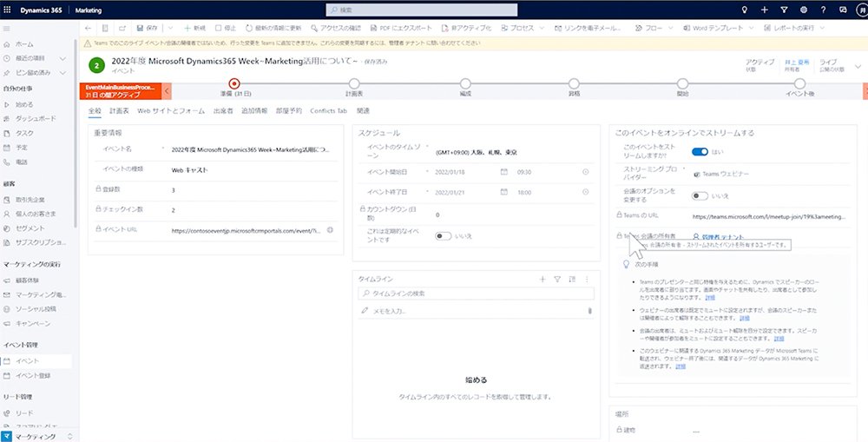The image size is (868, 442).
Task: Open the calendar picker for イベント終了日
Action: [503, 192]
